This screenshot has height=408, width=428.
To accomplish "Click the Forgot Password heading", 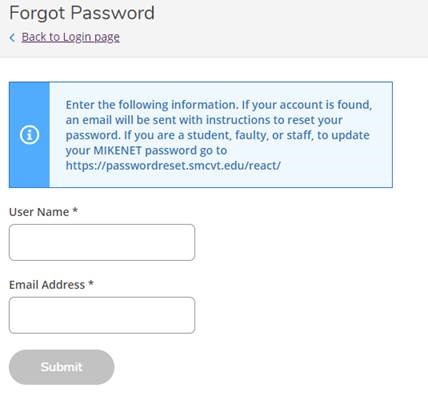I will [x=82, y=13].
